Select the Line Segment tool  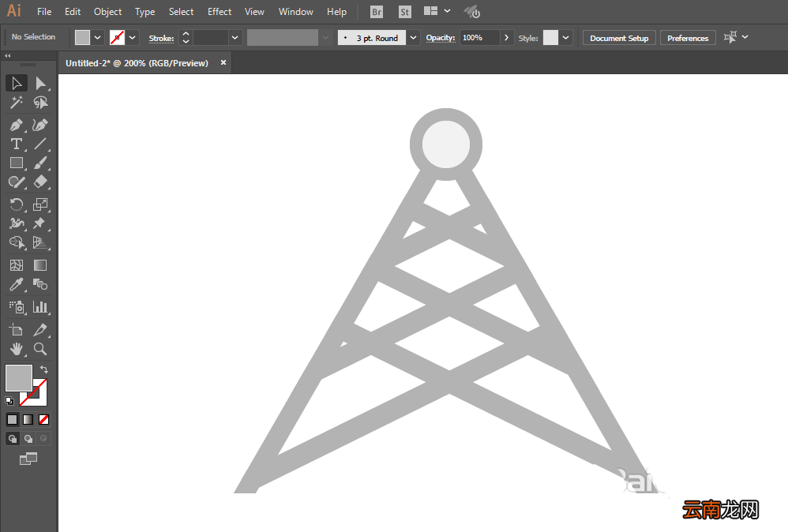(40, 144)
